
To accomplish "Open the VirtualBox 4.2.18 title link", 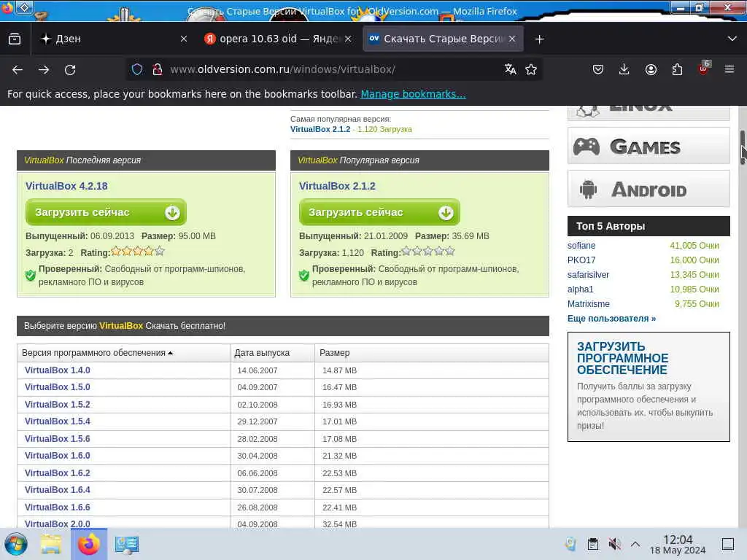I will pos(66,186).
